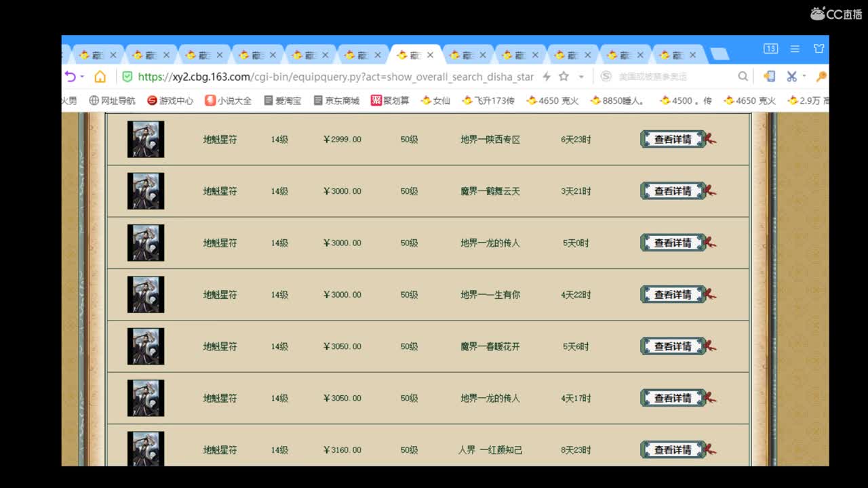Close the currently active tab
The width and height of the screenshot is (868, 488).
430,55
